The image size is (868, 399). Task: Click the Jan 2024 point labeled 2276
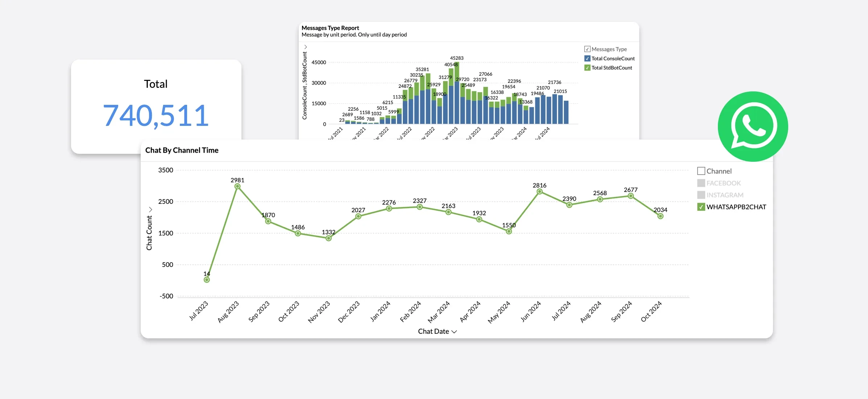[x=389, y=209]
